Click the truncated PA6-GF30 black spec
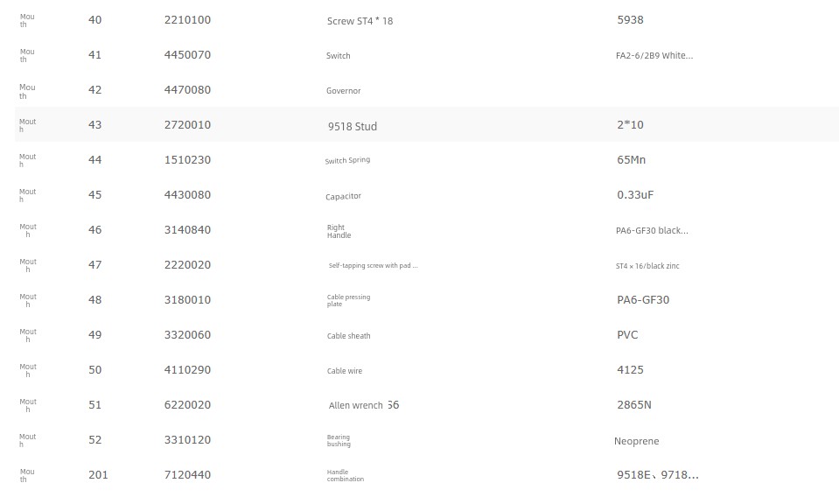839x504 pixels. point(652,230)
